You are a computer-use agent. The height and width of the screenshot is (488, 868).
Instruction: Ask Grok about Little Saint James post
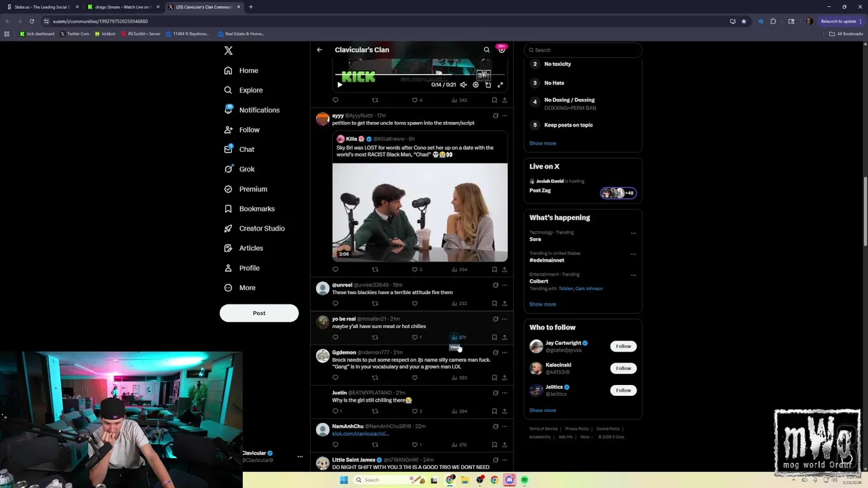[x=495, y=460]
